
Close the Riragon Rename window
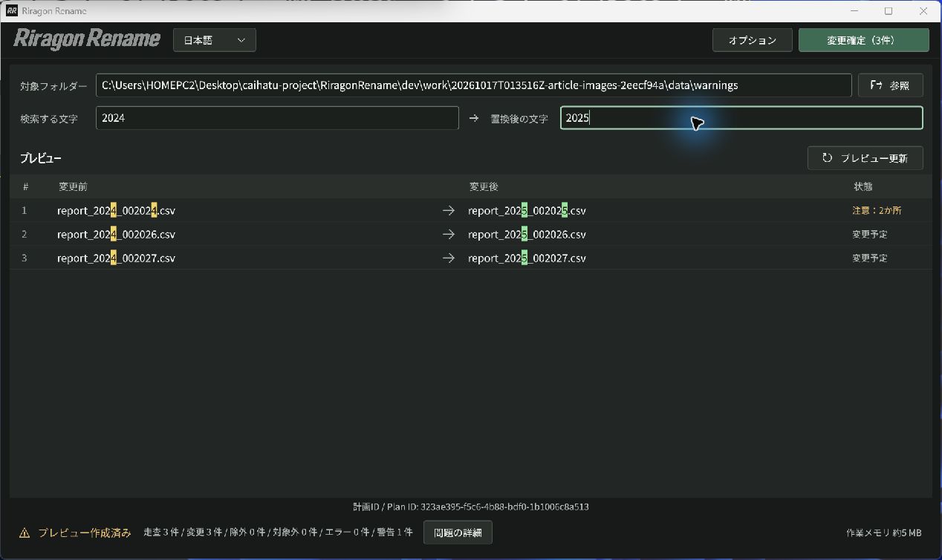pos(922,11)
